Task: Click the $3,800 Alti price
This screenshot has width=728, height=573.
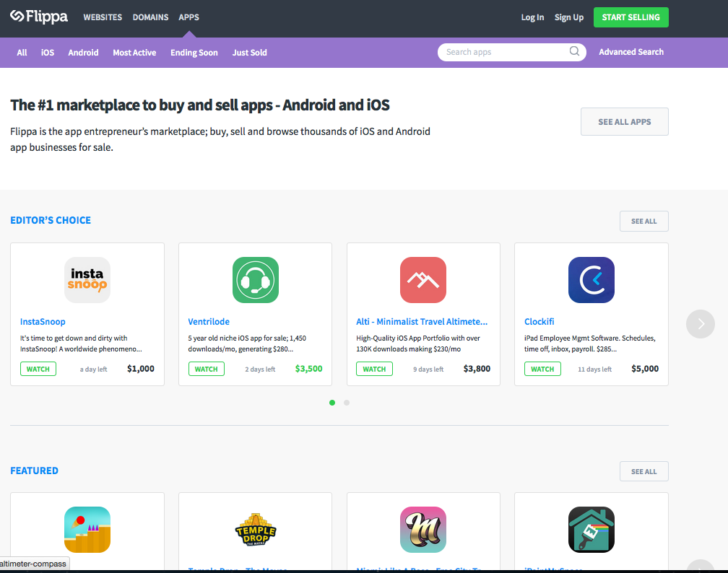Action: 477,369
